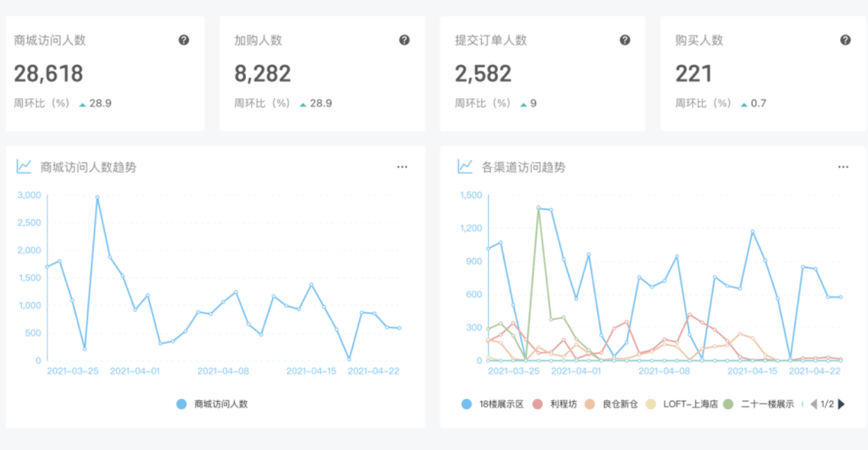This screenshot has width=868, height=450.
Task: Click help icon on 商城访问人数 card
Action: point(184,40)
